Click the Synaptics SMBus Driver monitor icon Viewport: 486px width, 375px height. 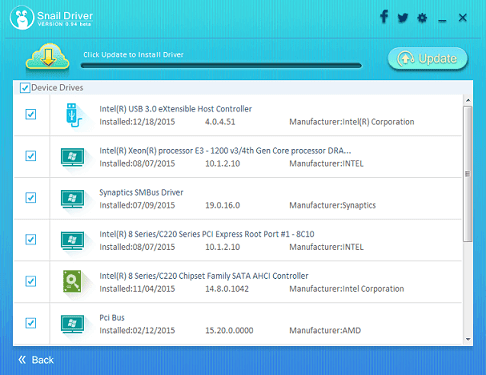click(72, 199)
